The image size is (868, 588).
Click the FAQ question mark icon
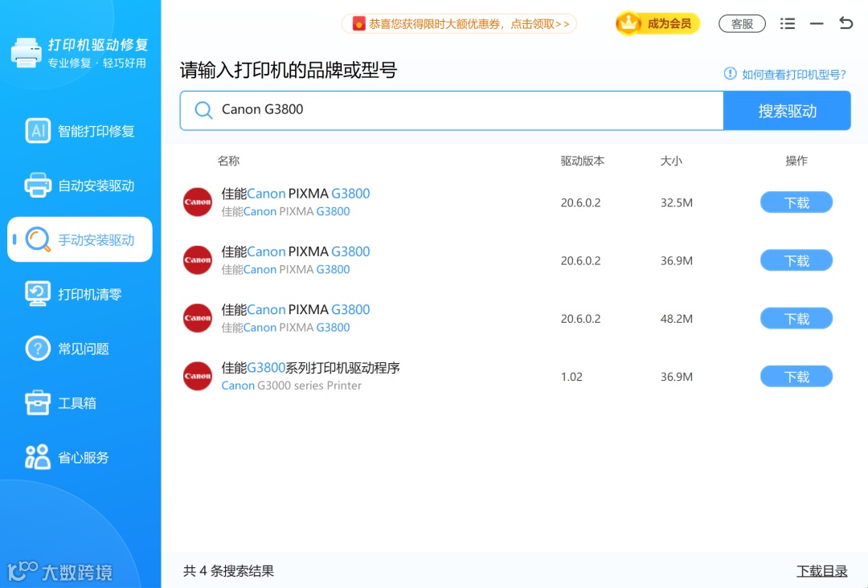tap(38, 349)
